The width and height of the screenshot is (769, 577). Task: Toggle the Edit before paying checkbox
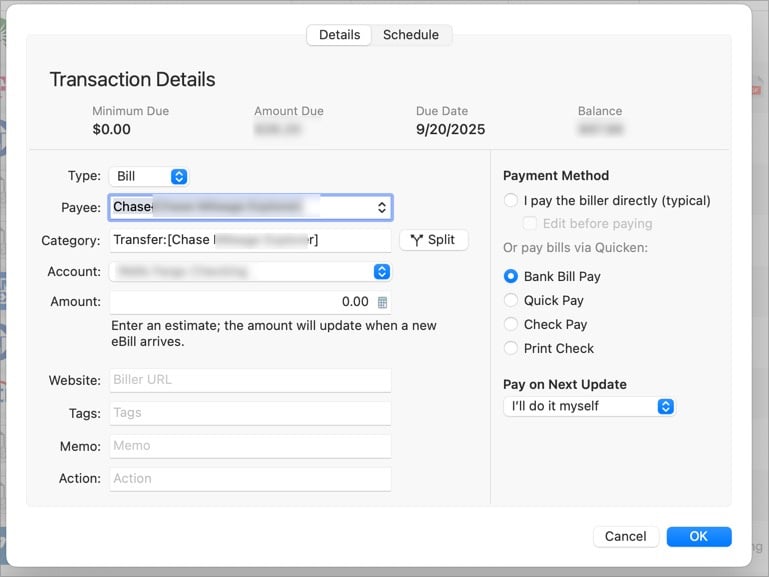point(530,224)
